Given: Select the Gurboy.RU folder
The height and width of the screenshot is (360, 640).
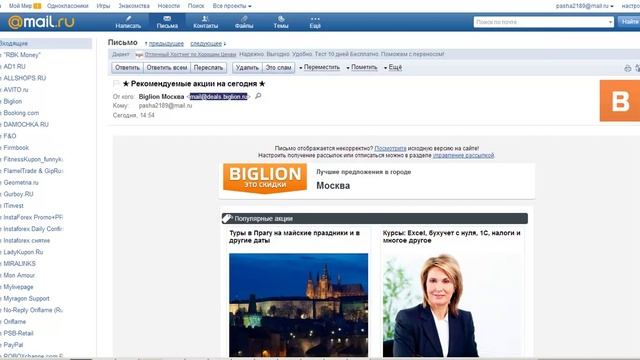Looking at the screenshot, I should tap(18, 194).
